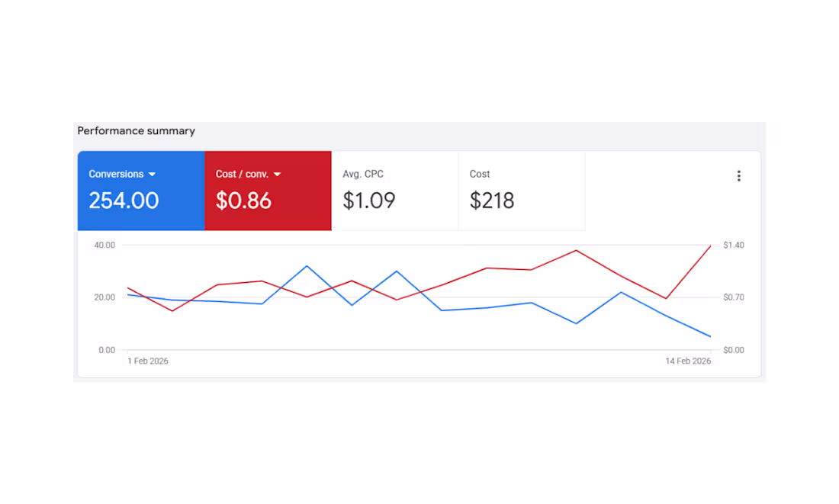Click the red Cost / conv. card color block
Image resolution: width=839 pixels, height=504 pixels.
click(305, 217)
